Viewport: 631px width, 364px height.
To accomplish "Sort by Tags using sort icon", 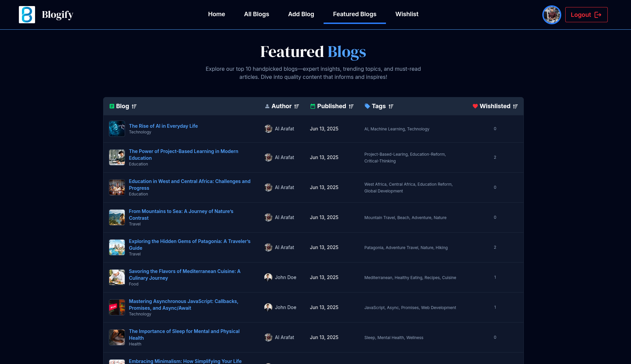I will [391, 107].
